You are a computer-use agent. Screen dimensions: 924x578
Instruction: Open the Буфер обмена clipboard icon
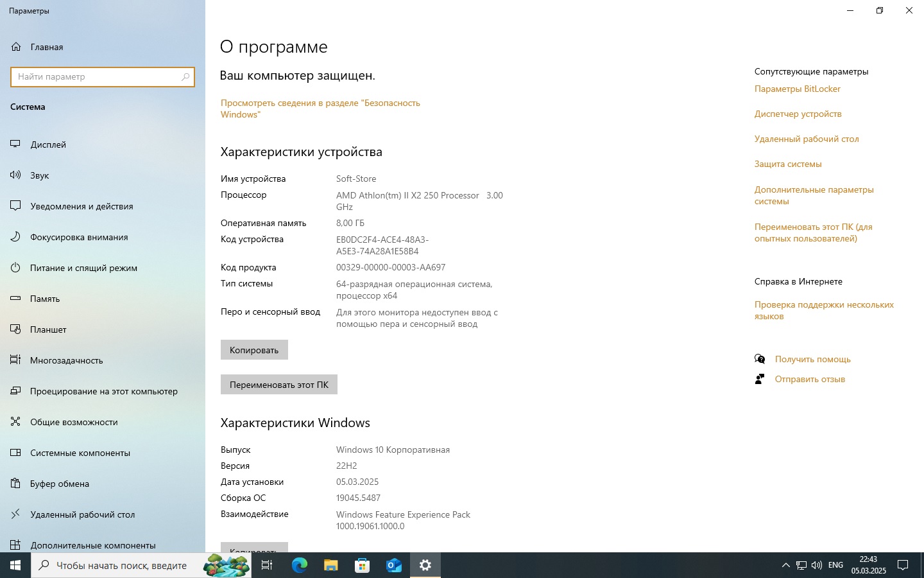[16, 484]
